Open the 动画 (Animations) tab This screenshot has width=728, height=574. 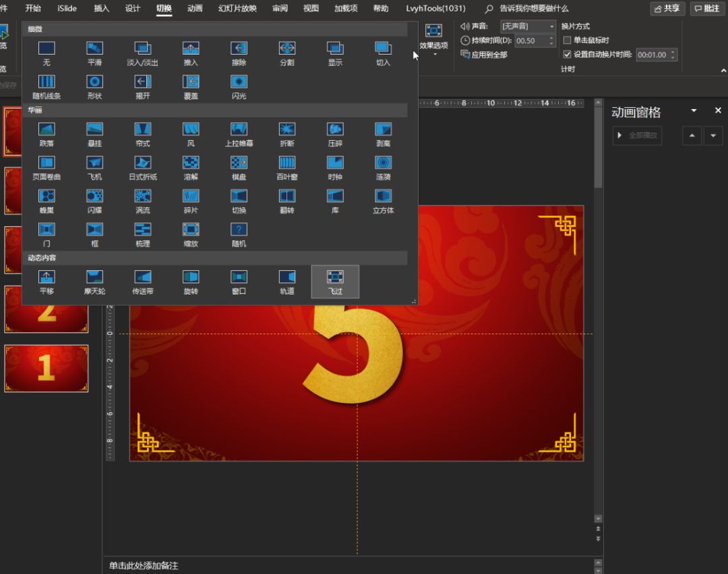click(x=195, y=8)
